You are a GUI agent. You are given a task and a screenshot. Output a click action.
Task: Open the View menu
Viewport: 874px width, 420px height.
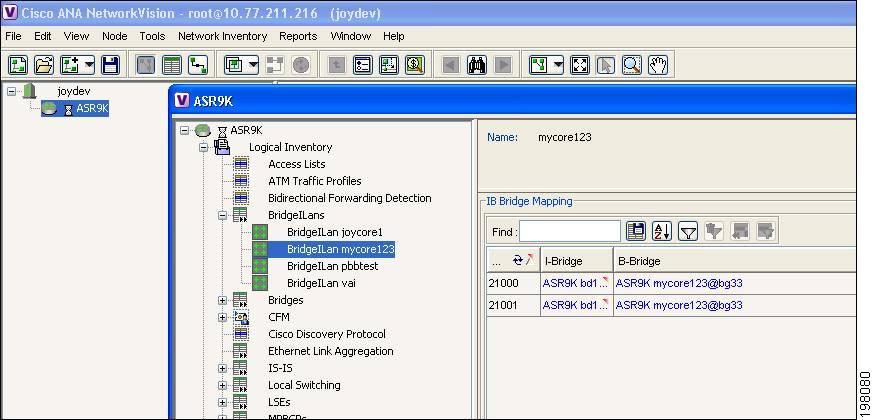coord(76,36)
